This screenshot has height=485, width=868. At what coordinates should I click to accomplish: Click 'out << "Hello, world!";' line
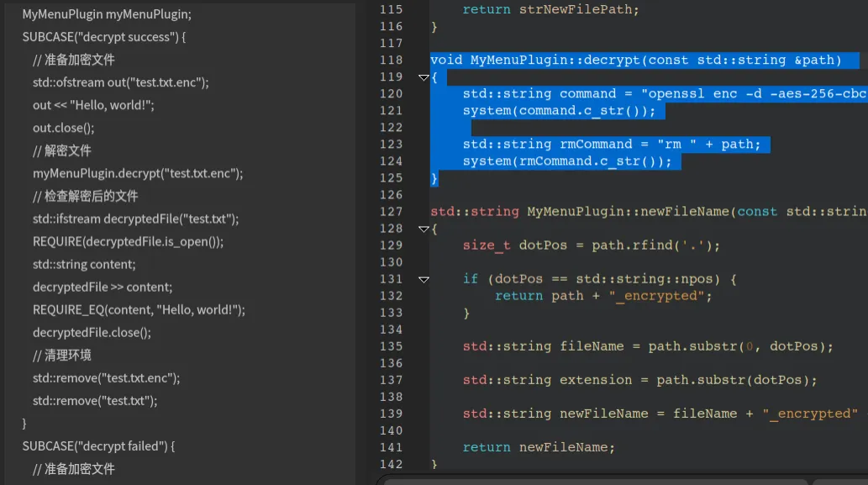93,105
